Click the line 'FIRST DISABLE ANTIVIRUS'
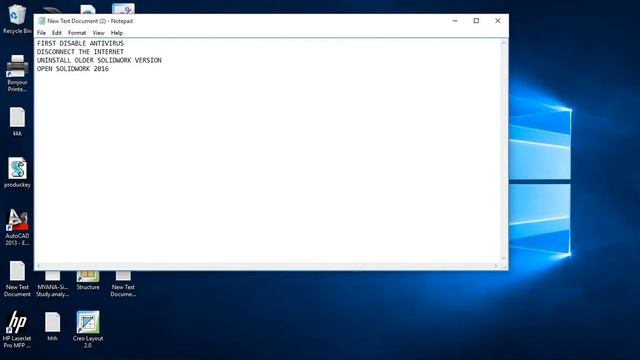640x360 pixels. 80,43
